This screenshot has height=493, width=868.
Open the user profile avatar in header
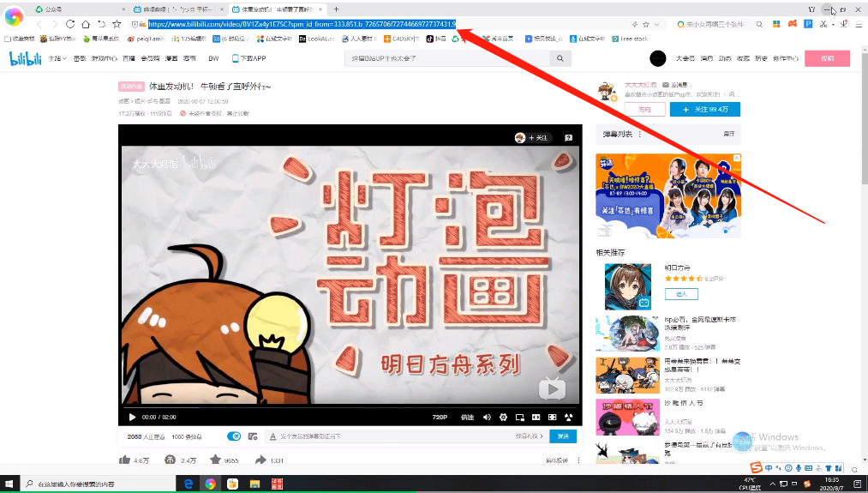[658, 58]
